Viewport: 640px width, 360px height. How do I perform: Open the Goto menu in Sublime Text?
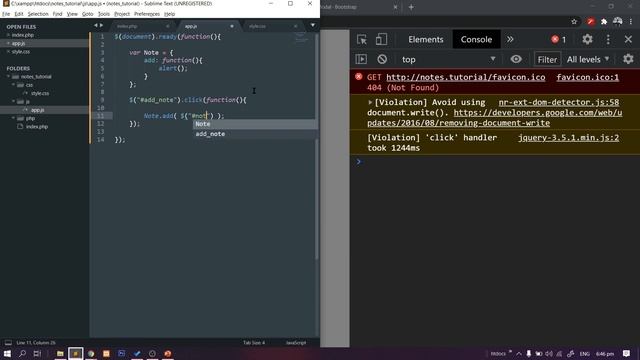click(x=87, y=14)
